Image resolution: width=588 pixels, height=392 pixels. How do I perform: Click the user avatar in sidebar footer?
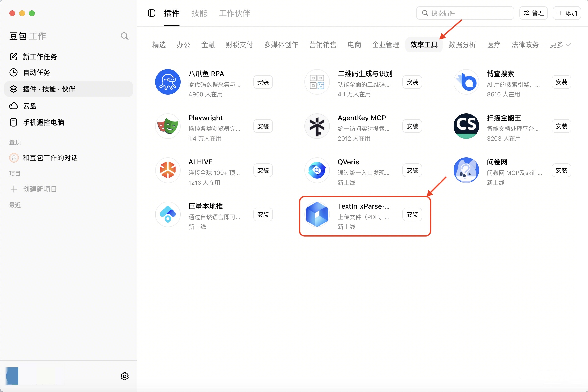pyautogui.click(x=12, y=376)
